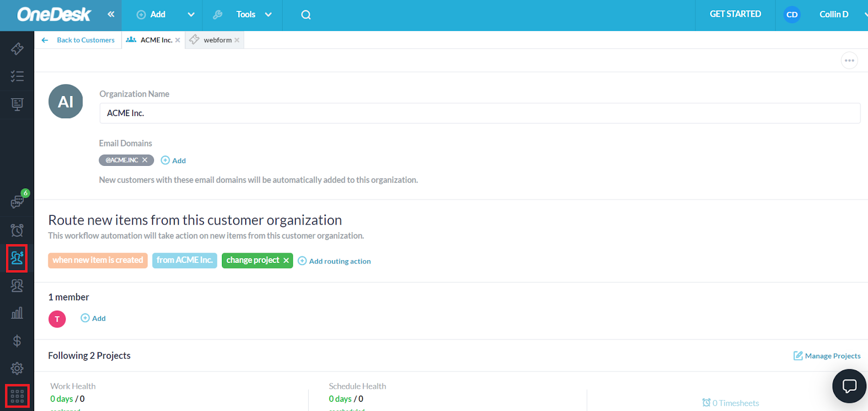Click the 0 Timesheets link

730,403
